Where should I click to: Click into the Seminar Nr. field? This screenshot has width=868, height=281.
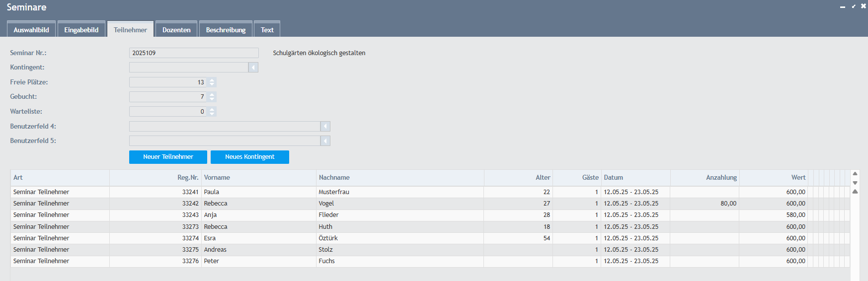point(194,53)
